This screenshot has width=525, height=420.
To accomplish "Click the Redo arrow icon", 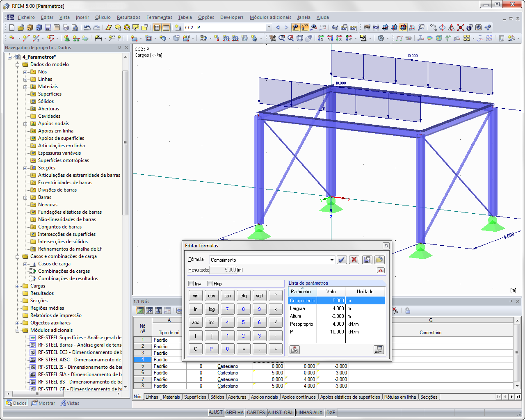I will 96,27.
